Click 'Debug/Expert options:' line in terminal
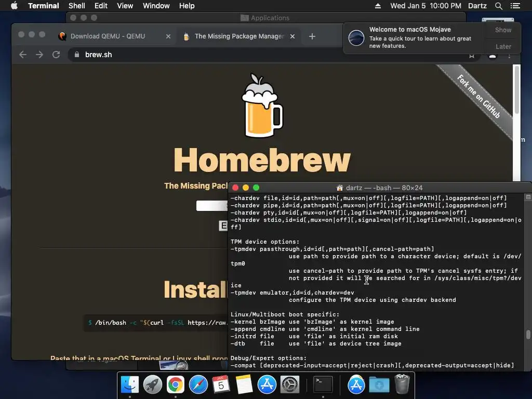 pos(269,358)
